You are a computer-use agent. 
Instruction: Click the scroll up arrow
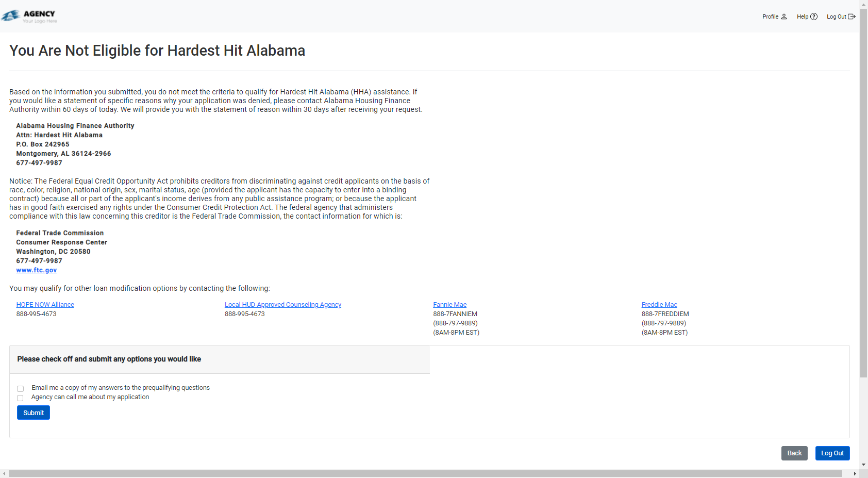tap(864, 4)
